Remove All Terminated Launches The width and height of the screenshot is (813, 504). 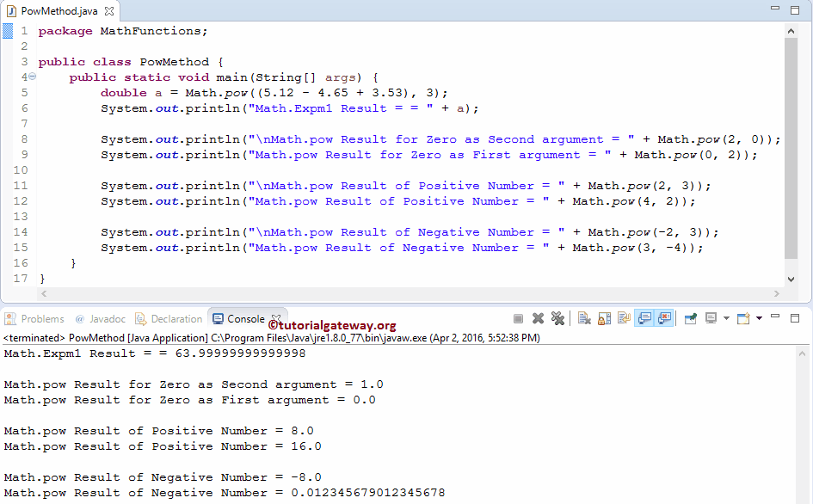(558, 317)
